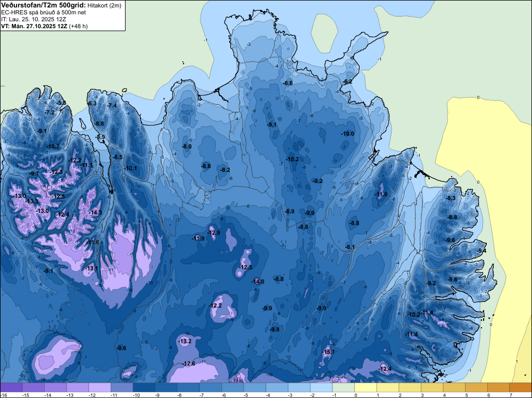
Task: Click the -13.3 temperature label
Action: tap(32, 201)
